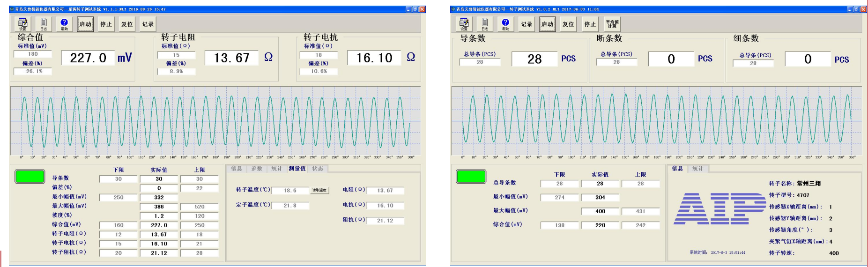
Task: Open 设置 settings icon in left window
Action: [x=22, y=24]
